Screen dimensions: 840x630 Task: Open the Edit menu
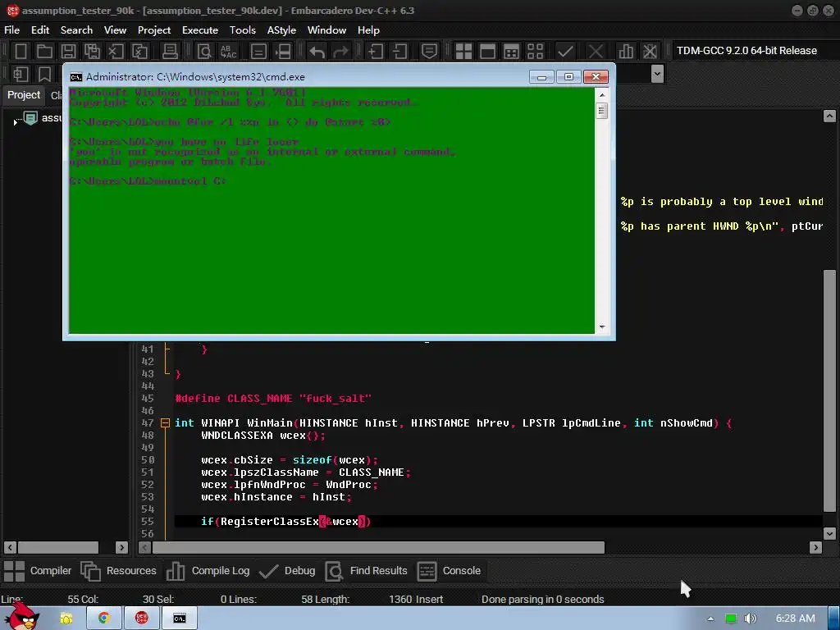[40, 30]
